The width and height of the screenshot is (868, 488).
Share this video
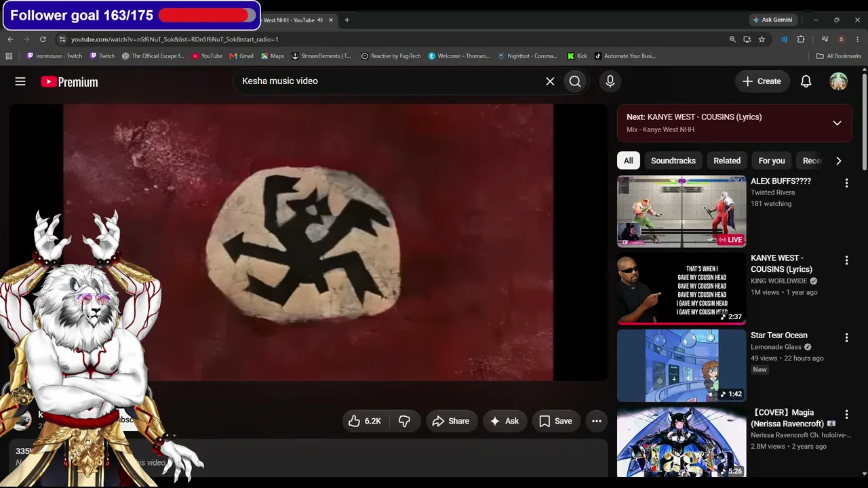pyautogui.click(x=450, y=421)
